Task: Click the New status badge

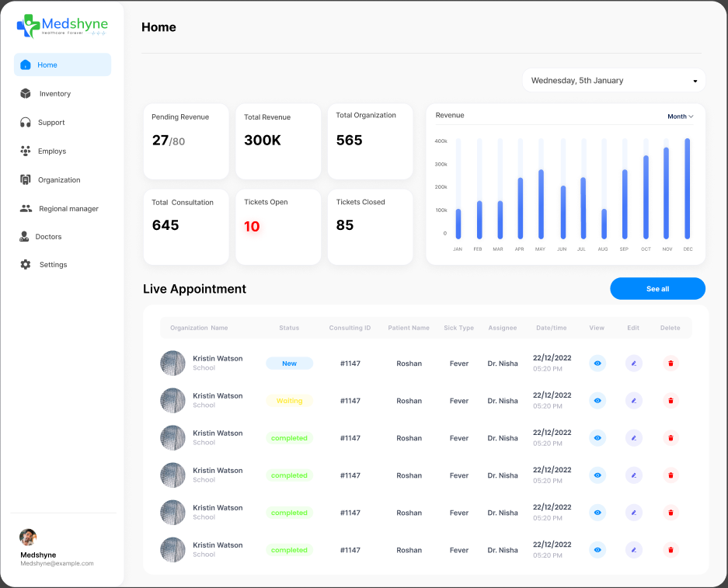Action: [289, 364]
